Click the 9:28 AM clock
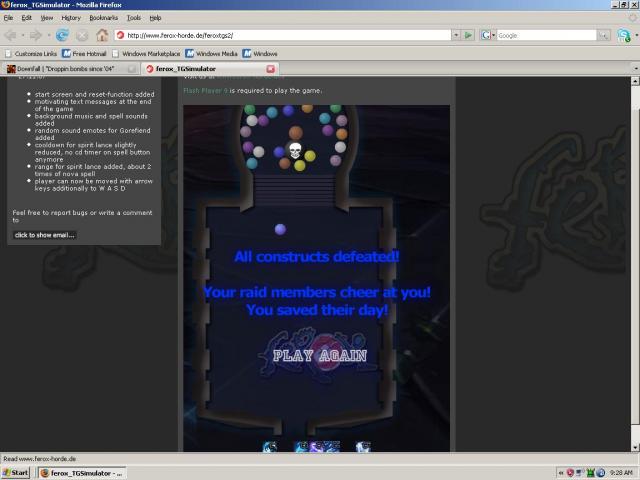This screenshot has height=480, width=640. tap(621, 473)
